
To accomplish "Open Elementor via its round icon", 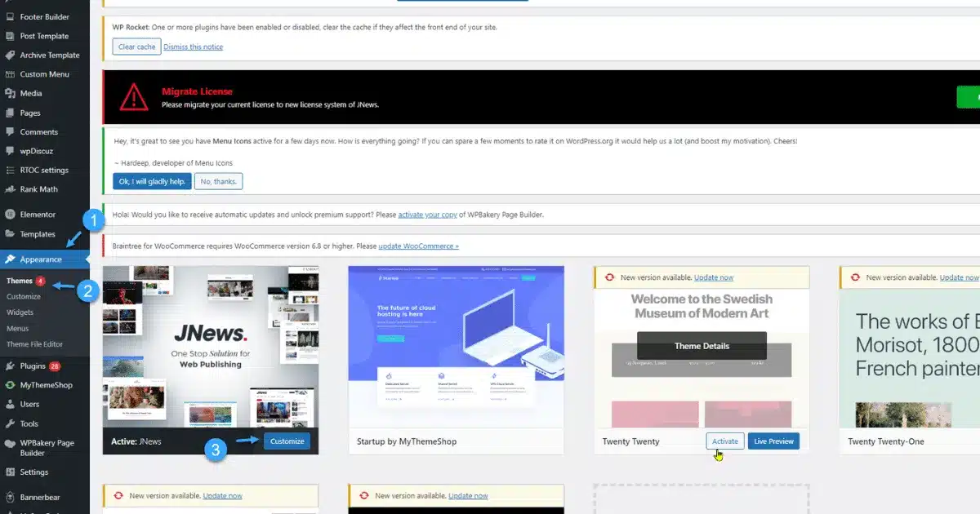I will point(10,215).
